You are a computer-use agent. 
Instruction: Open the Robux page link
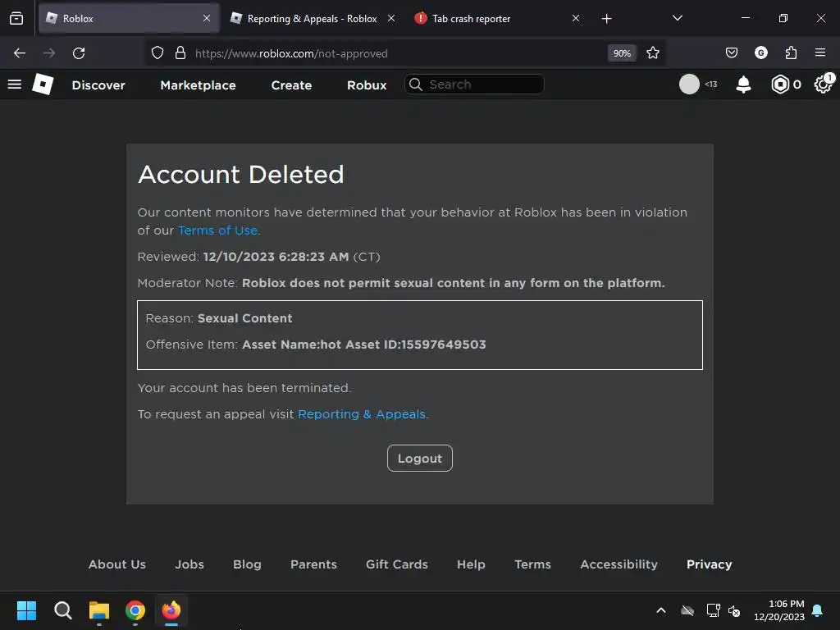[x=367, y=85]
